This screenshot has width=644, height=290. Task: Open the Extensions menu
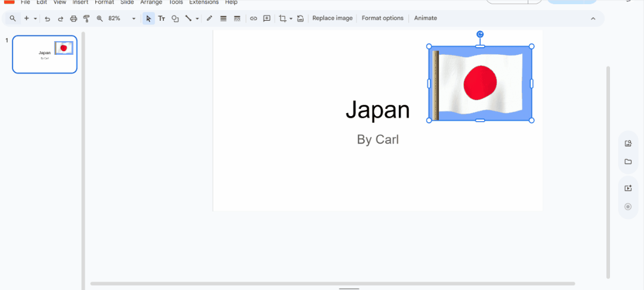(x=204, y=2)
